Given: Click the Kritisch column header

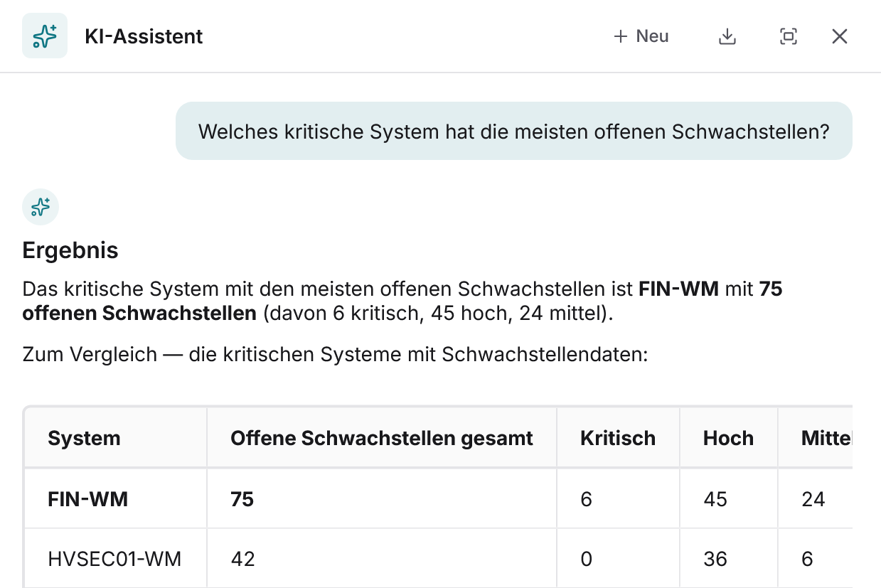Looking at the screenshot, I should tap(618, 438).
